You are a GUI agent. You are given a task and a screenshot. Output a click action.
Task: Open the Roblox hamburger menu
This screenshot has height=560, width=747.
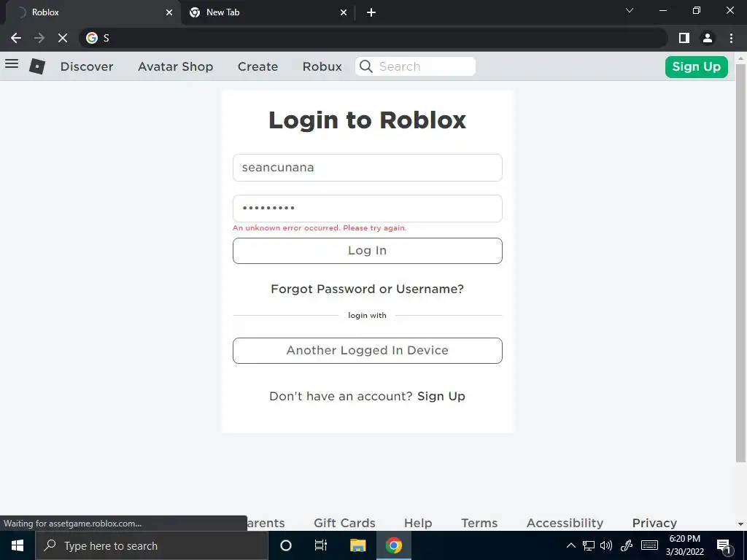[12, 63]
